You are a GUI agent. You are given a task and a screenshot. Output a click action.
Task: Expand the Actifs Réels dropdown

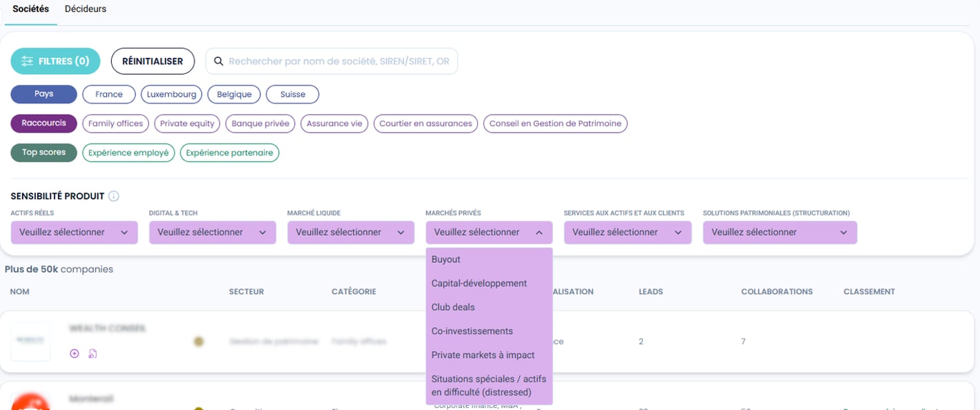coord(74,233)
